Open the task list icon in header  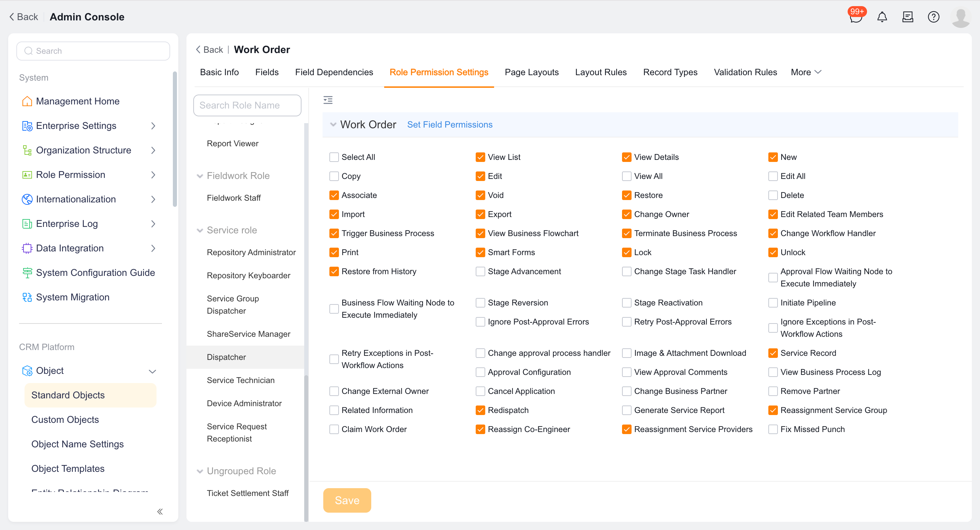908,17
